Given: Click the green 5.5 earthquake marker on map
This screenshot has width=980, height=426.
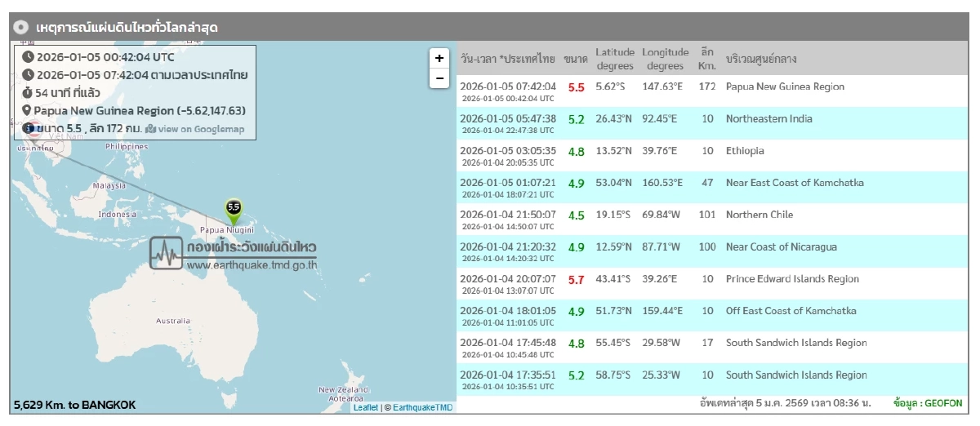Looking at the screenshot, I should (234, 212).
